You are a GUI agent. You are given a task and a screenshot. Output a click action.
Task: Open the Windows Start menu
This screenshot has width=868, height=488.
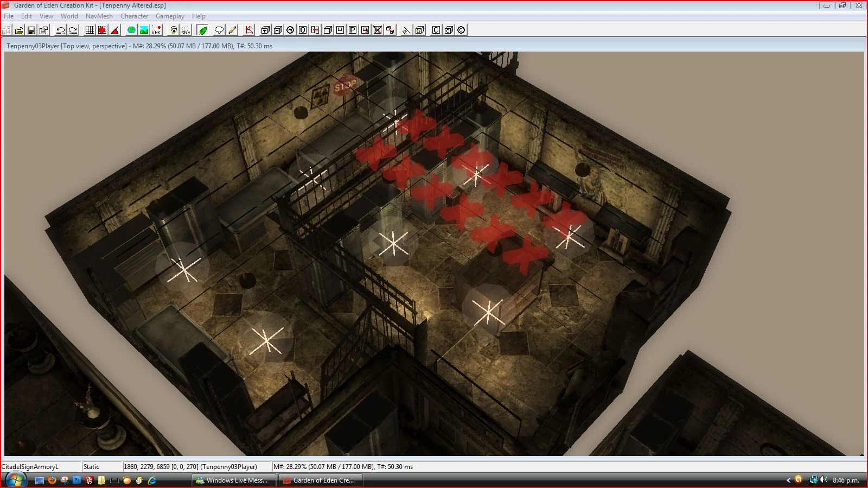pos(15,480)
